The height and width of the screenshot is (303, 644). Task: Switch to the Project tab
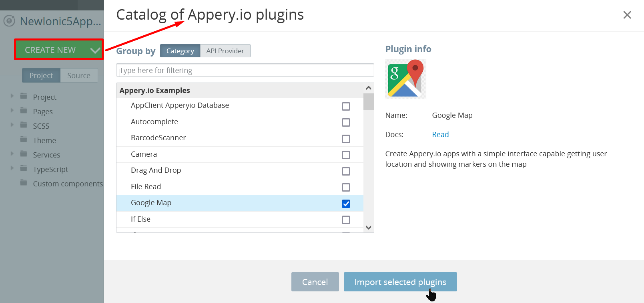pos(41,75)
